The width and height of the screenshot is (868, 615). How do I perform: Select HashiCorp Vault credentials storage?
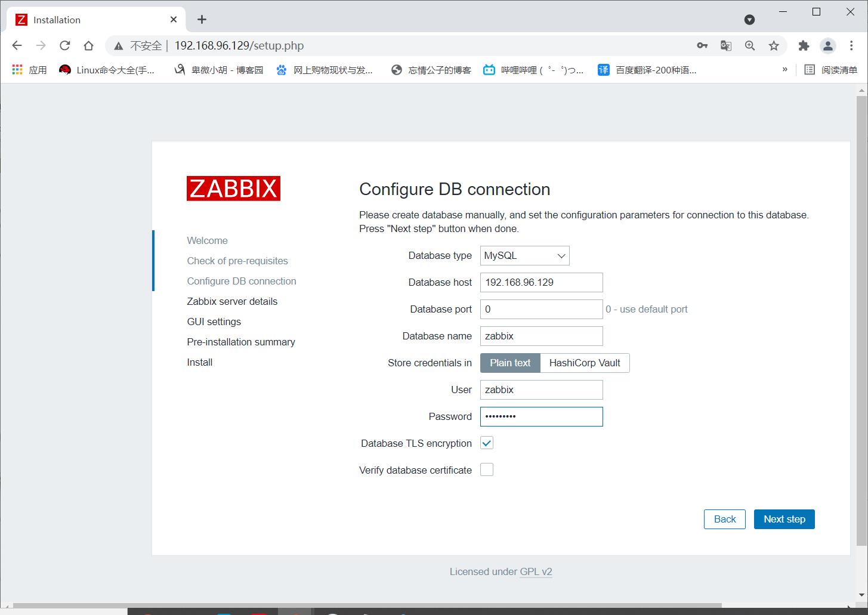(x=585, y=363)
